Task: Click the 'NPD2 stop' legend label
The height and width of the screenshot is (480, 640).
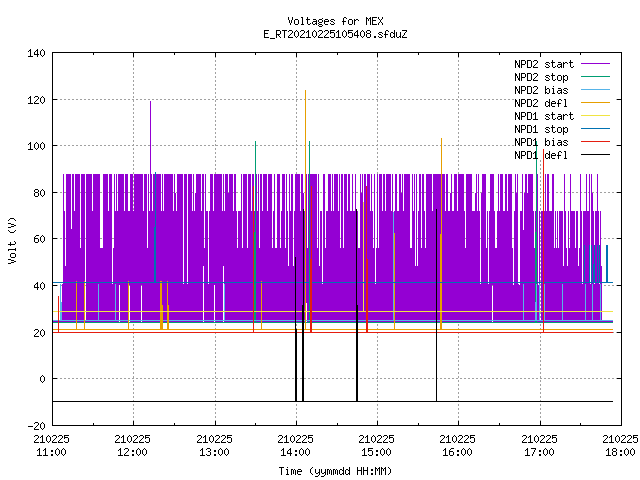Action: point(541,77)
